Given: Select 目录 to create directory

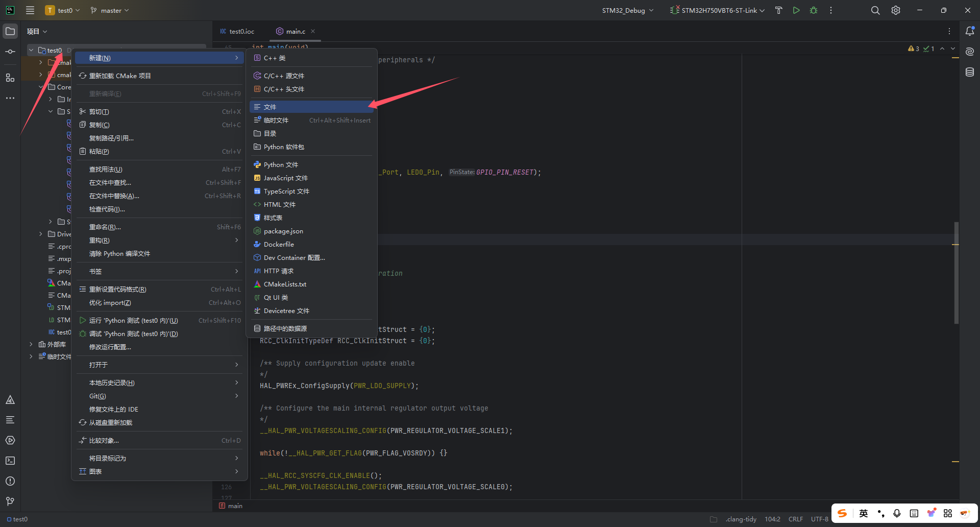Looking at the screenshot, I should [x=311, y=133].
